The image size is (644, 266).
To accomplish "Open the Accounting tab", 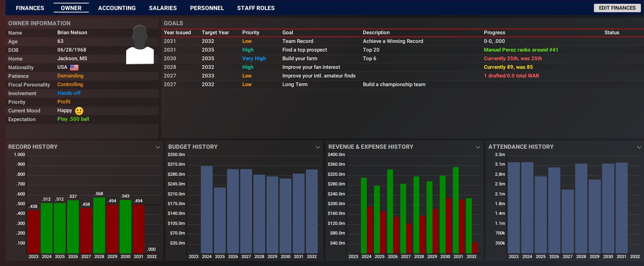I will click(117, 8).
